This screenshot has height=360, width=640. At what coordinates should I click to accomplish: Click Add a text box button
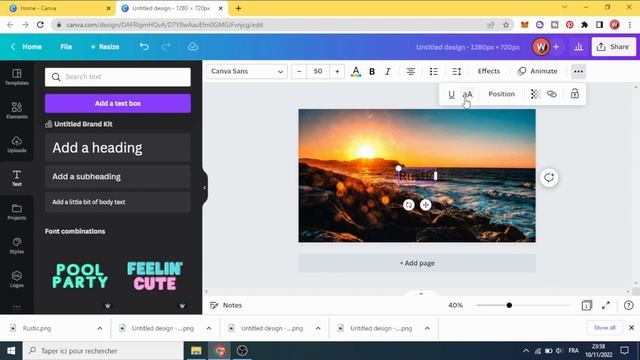tap(118, 104)
